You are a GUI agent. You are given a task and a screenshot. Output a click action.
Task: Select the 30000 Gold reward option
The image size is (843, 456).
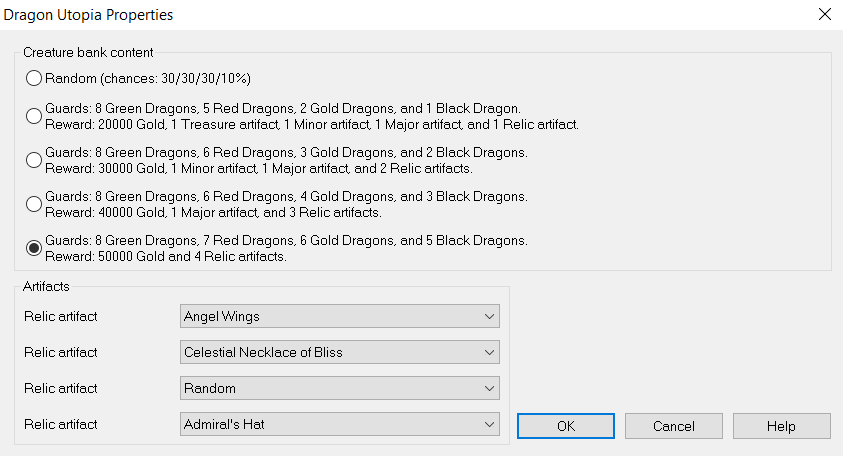tap(34, 160)
